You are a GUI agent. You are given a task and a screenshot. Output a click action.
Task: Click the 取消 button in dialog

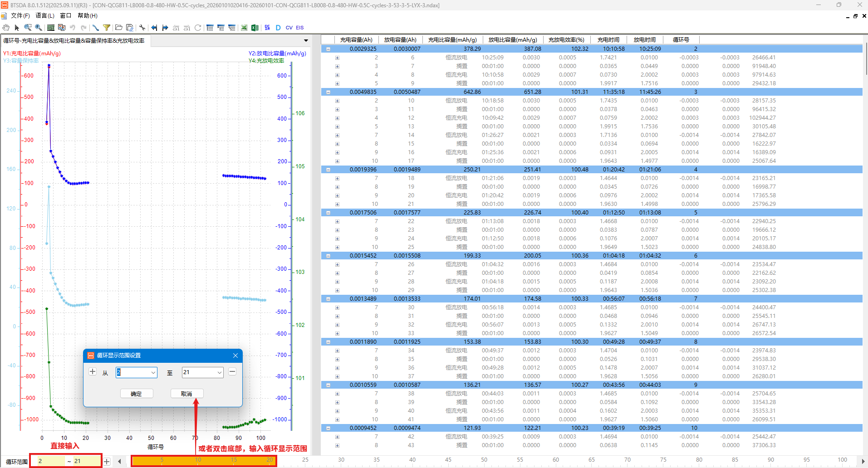click(x=186, y=394)
